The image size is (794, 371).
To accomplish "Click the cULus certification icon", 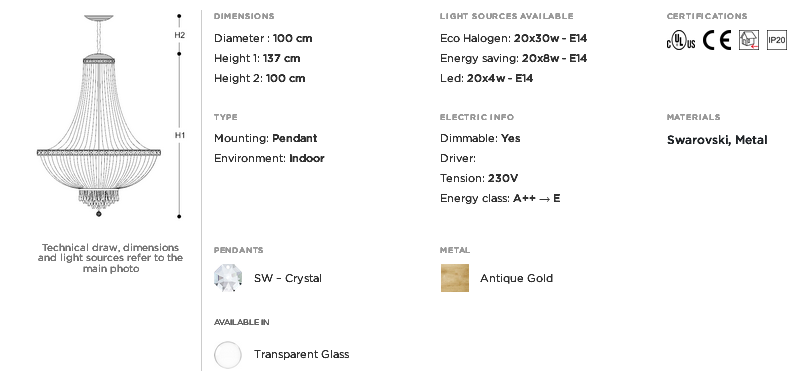I will (x=681, y=40).
